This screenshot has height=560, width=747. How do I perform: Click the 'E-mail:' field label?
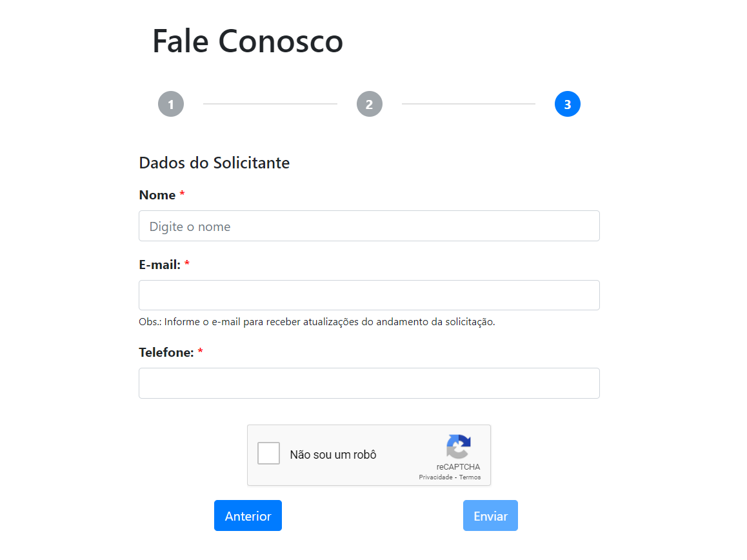159,265
